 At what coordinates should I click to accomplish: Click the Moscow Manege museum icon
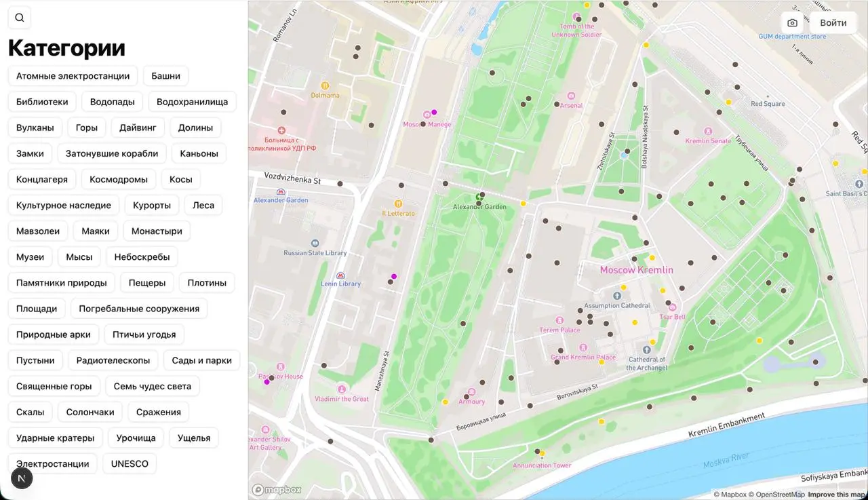427,115
